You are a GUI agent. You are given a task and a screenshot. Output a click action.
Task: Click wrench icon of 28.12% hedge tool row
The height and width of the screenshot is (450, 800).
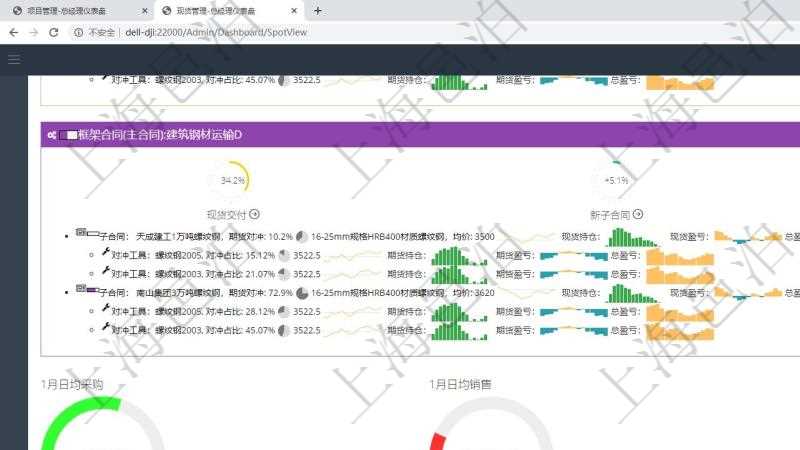coord(104,309)
